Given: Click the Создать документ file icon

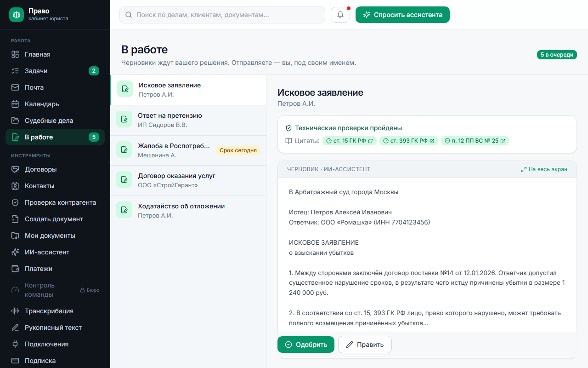Looking at the screenshot, I should [x=15, y=219].
